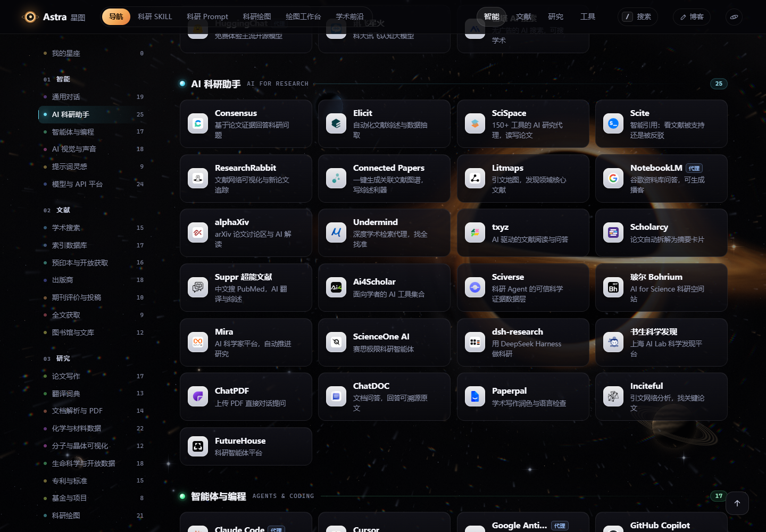Click the NotebookLM Google icon
This screenshot has width=766, height=532.
click(613, 178)
